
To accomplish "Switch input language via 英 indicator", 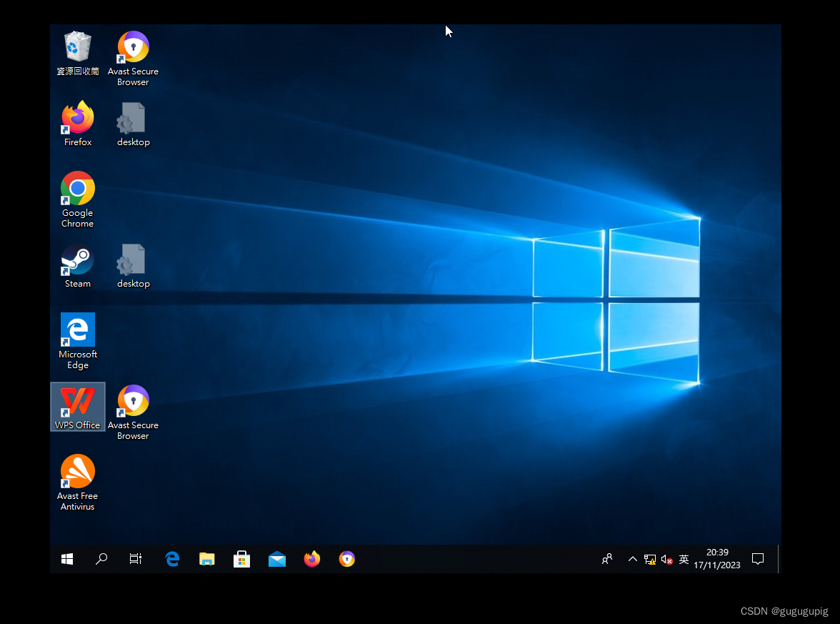I will point(684,559).
